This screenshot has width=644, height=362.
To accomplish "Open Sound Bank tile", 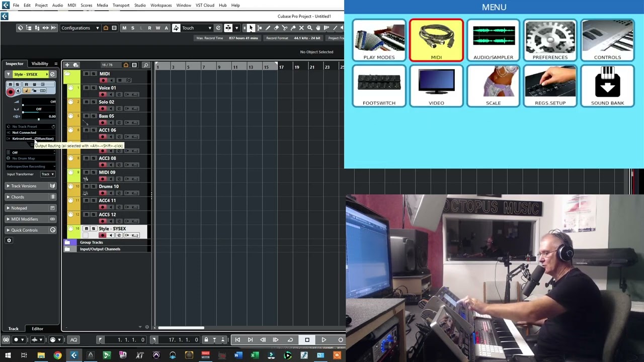I will click(x=607, y=86).
